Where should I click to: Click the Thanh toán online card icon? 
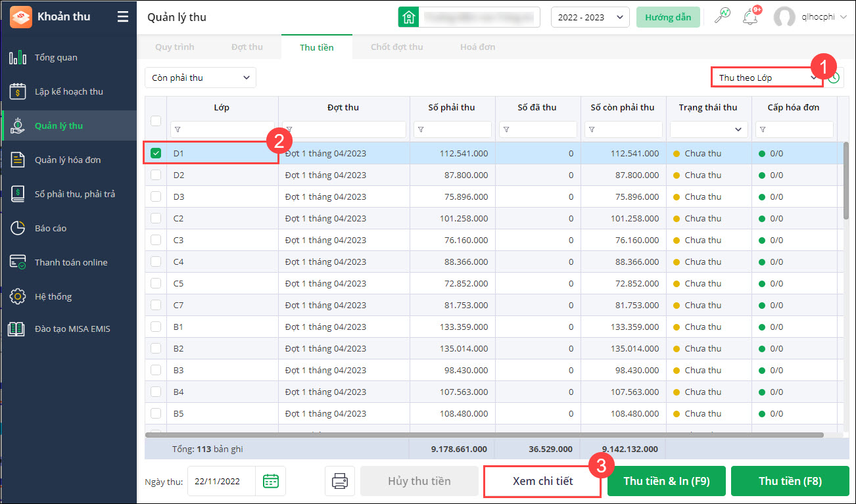(x=18, y=262)
